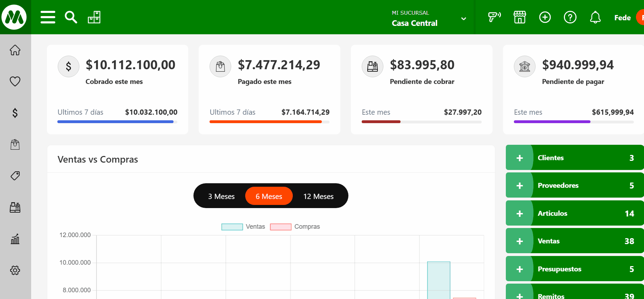
Task: Open the favorites heart sidebar icon
Action: tap(15, 81)
